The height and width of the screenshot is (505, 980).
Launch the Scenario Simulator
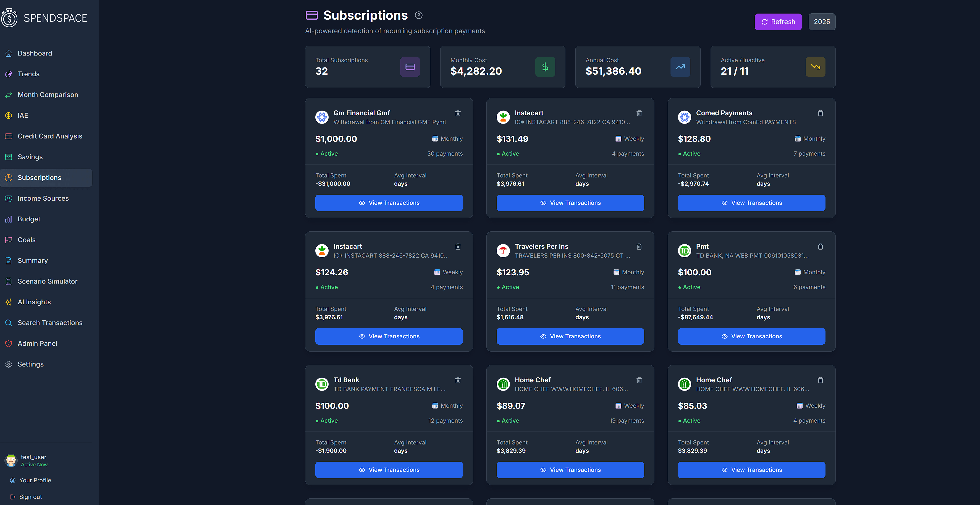pos(46,281)
